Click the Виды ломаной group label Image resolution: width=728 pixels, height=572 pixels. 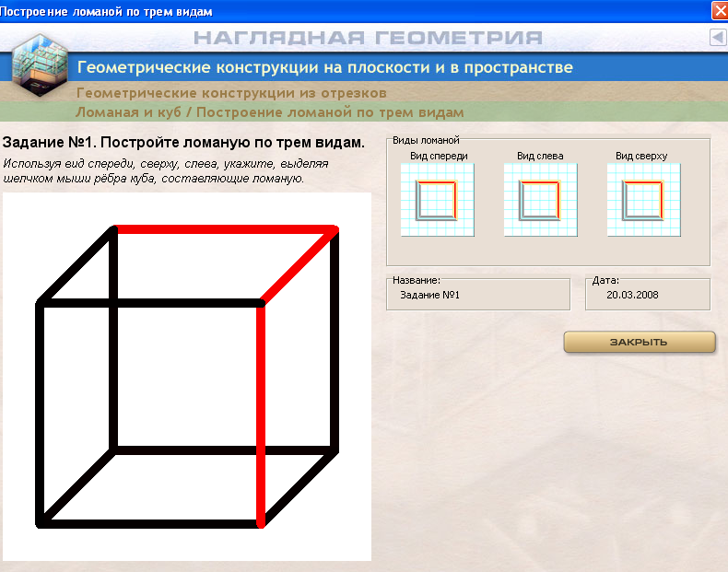(426, 140)
